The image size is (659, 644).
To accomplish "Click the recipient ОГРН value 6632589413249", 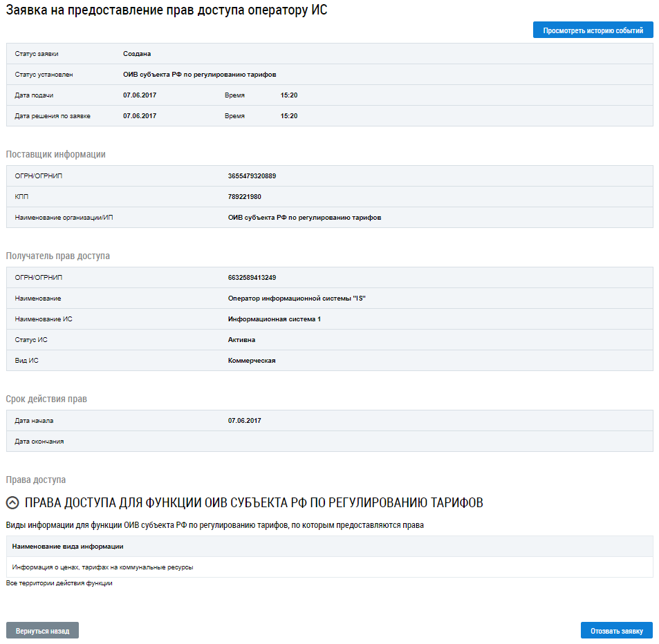I will tap(252, 278).
